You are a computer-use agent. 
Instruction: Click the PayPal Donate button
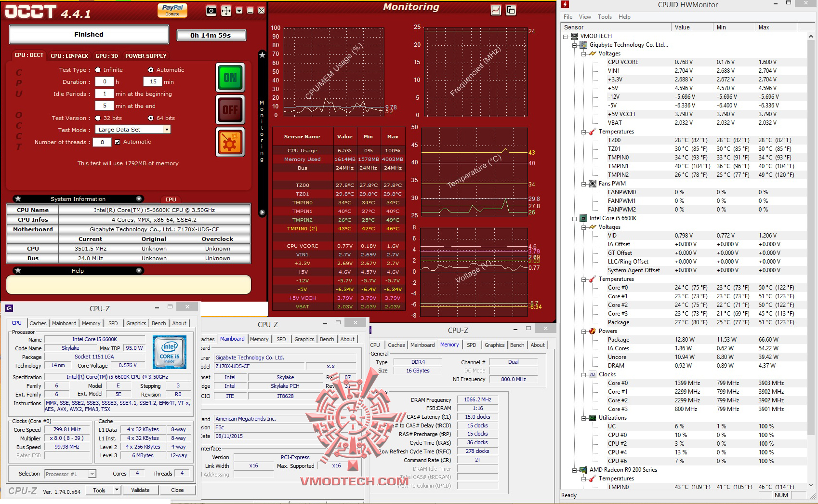click(x=172, y=10)
